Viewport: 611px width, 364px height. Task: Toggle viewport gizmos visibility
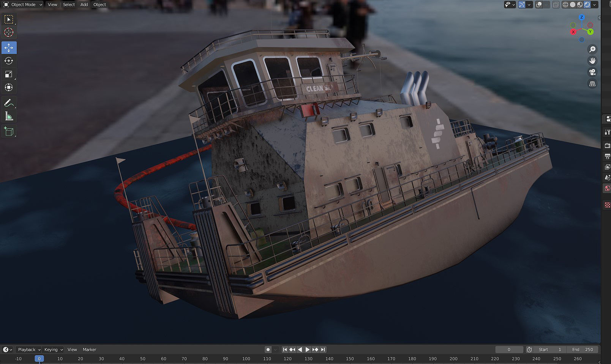(x=522, y=5)
